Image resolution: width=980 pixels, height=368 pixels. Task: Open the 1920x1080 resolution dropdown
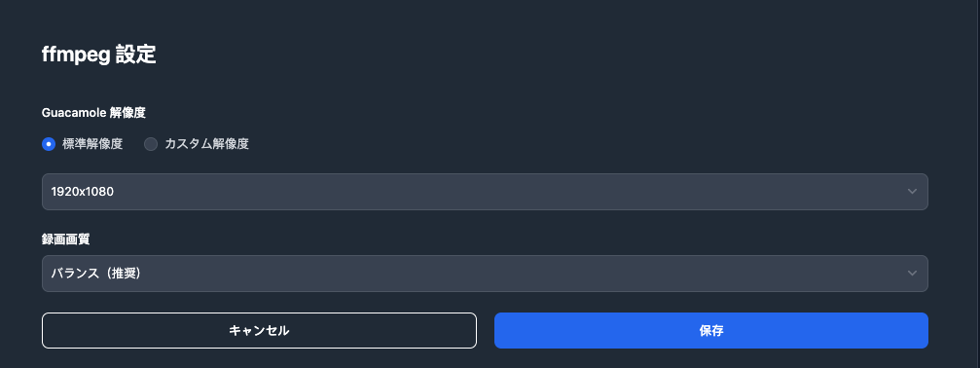(x=485, y=192)
